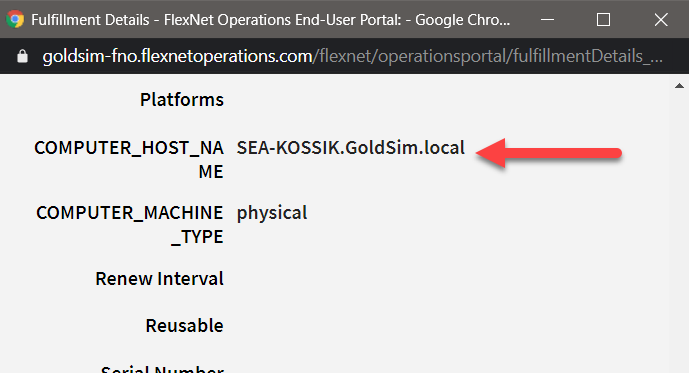Click the Chrome logo in title bar
Screen dimensions: 689x373
coord(15,19)
